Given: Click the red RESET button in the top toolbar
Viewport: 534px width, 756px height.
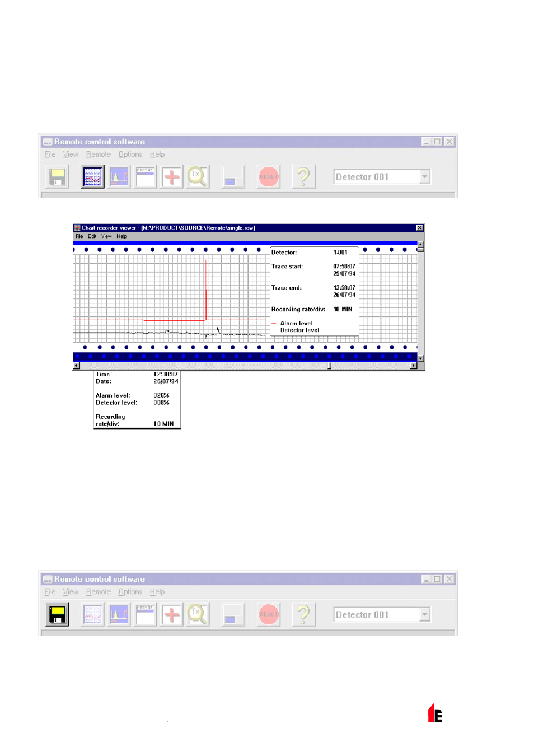Looking at the screenshot, I should 269,177.
